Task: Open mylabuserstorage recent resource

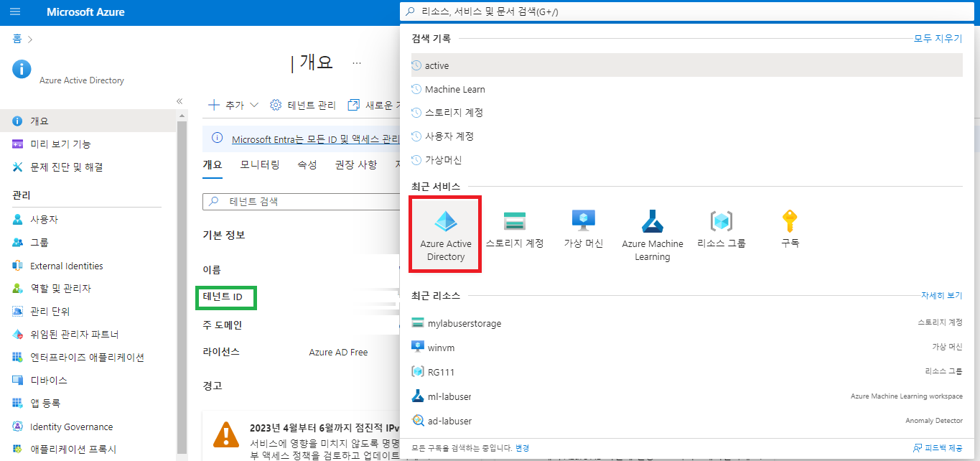Action: coord(686,323)
